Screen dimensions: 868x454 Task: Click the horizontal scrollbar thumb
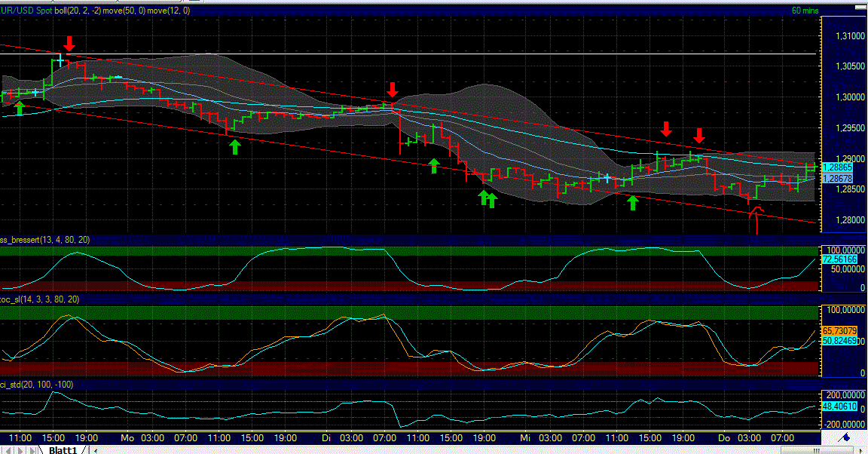click(x=817, y=451)
